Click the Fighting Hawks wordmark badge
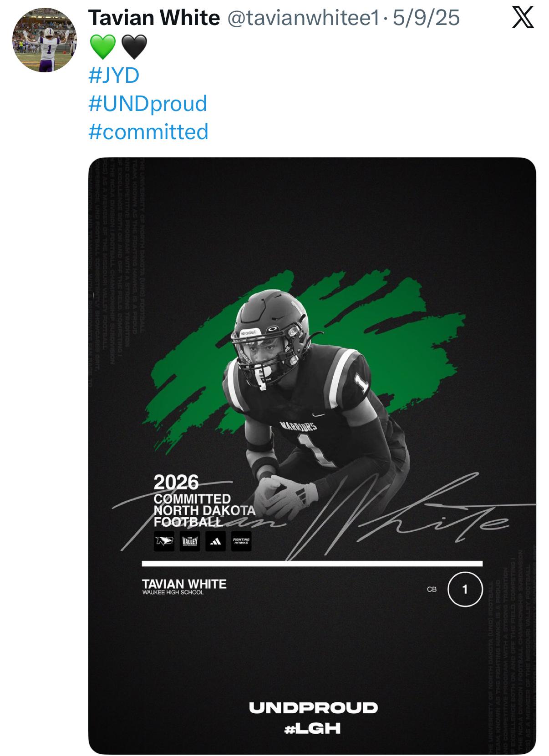549x756 pixels. [241, 541]
